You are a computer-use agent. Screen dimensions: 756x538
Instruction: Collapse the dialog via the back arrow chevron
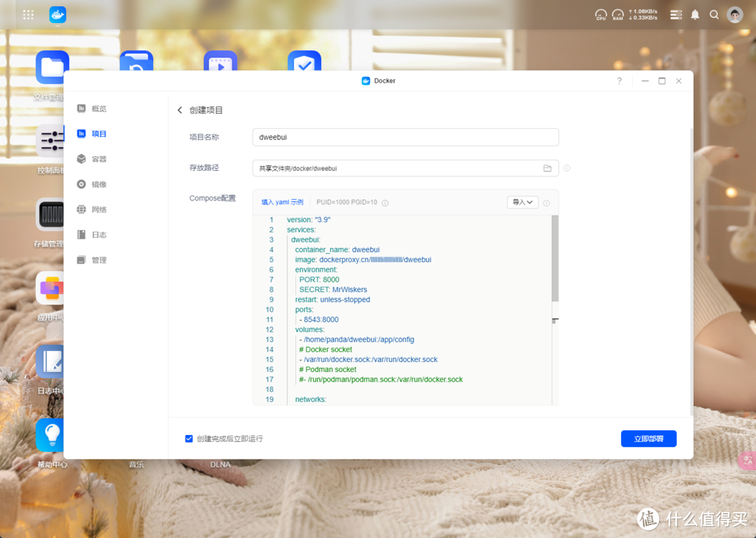tap(179, 110)
